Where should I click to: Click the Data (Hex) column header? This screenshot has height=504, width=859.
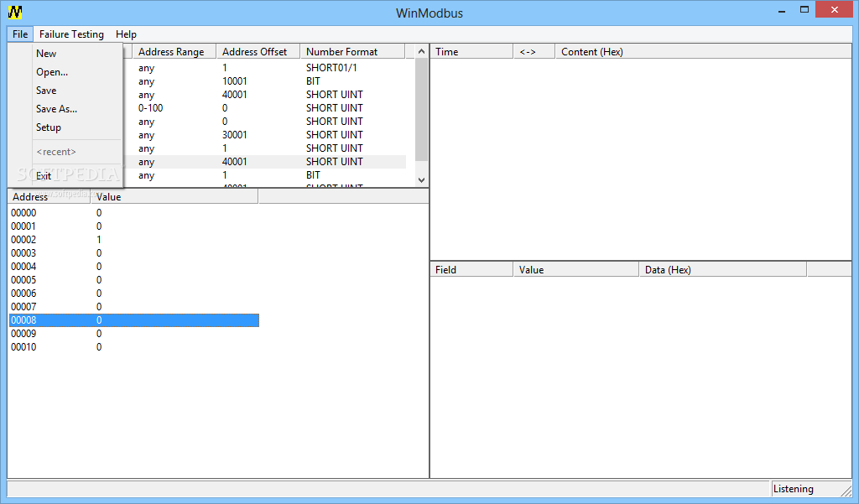point(722,269)
